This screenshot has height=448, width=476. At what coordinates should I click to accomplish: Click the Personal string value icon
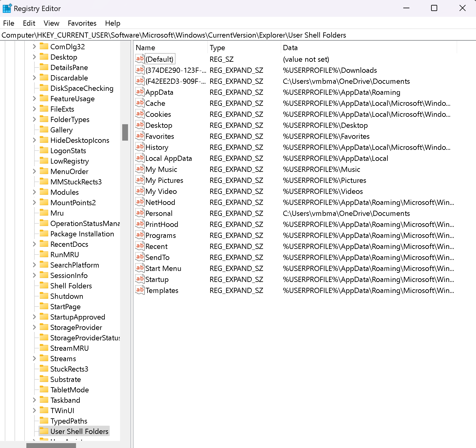[140, 213]
